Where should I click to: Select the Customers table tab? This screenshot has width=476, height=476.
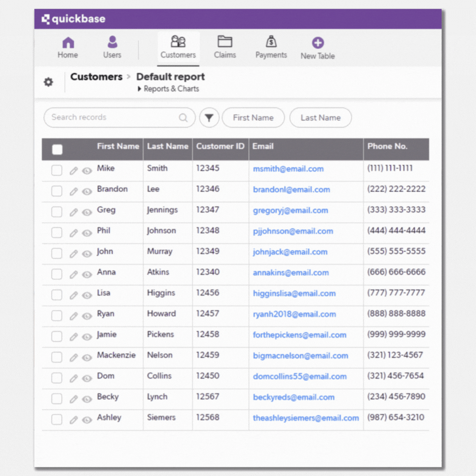[x=178, y=47]
